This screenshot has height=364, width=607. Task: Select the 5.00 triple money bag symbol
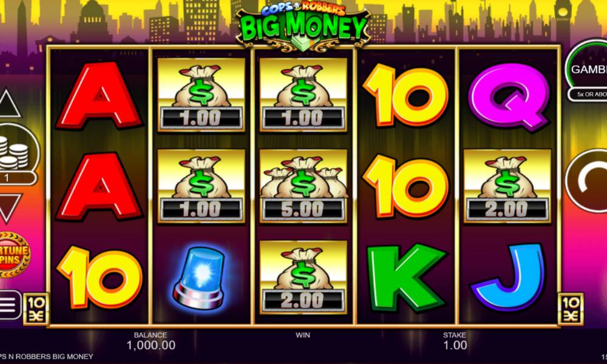pyautogui.click(x=303, y=186)
